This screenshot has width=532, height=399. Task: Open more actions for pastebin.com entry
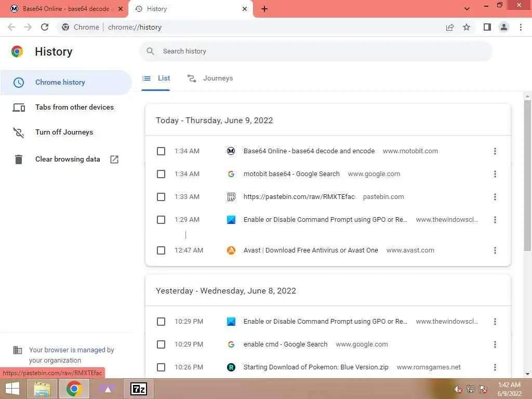(x=495, y=197)
